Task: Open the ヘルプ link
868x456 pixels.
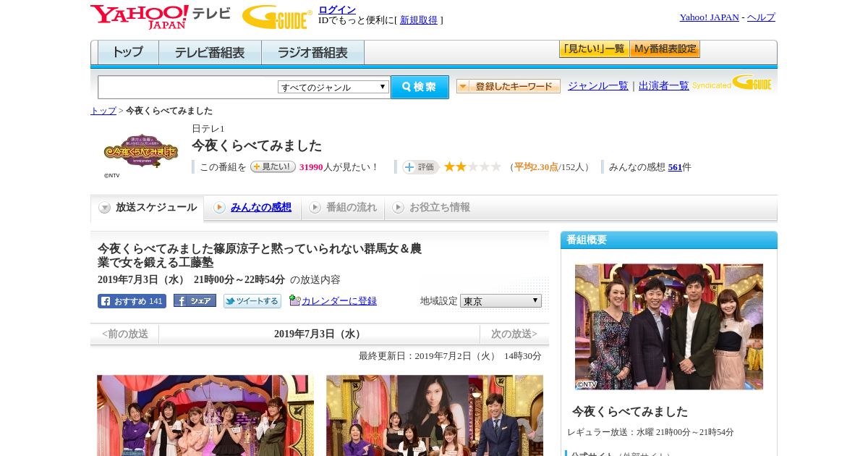Action: (x=761, y=17)
